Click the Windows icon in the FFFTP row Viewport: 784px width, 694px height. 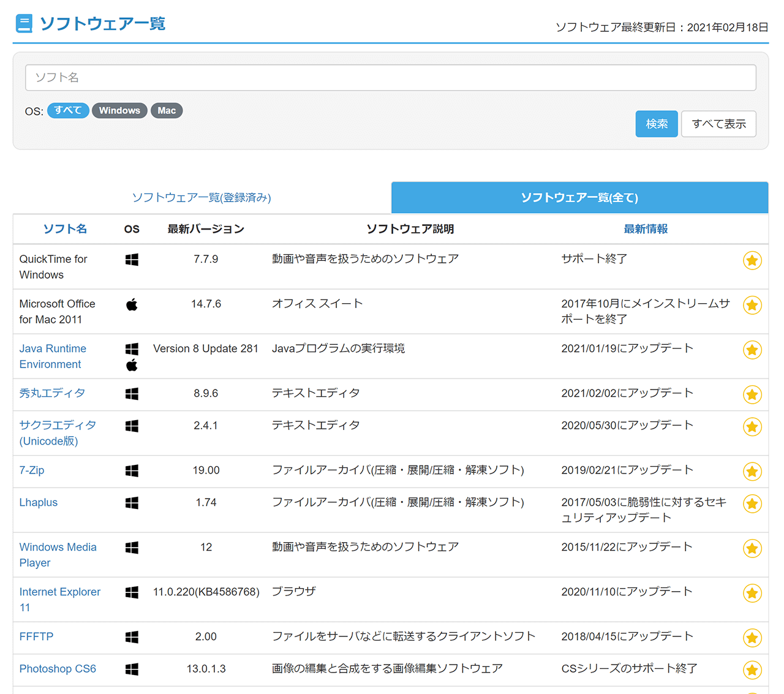point(132,637)
